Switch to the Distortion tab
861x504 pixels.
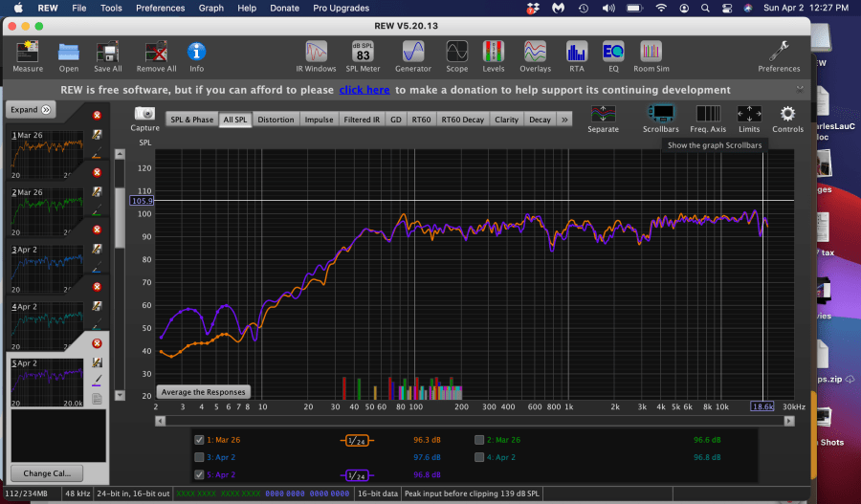click(276, 120)
